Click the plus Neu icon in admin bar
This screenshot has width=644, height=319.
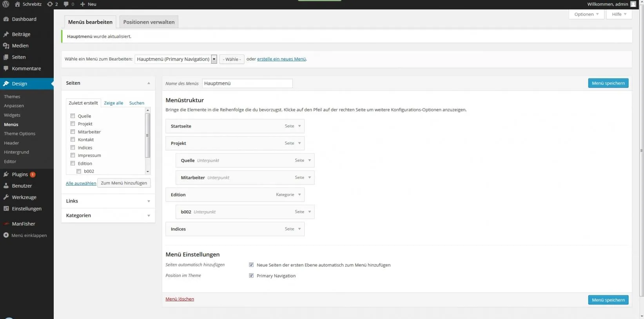(x=82, y=4)
